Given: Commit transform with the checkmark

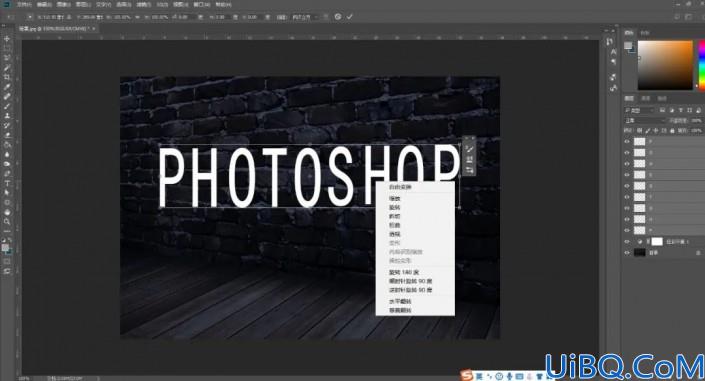Looking at the screenshot, I should point(349,17).
